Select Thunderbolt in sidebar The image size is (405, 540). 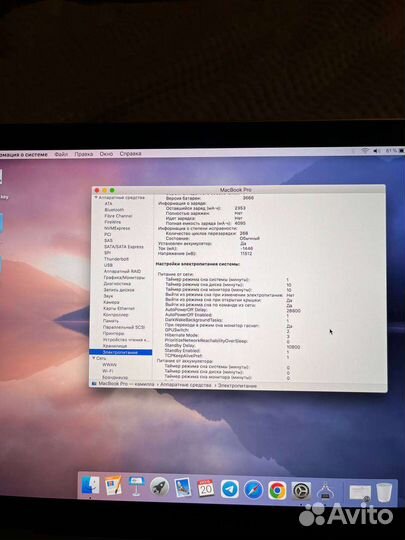[116, 259]
